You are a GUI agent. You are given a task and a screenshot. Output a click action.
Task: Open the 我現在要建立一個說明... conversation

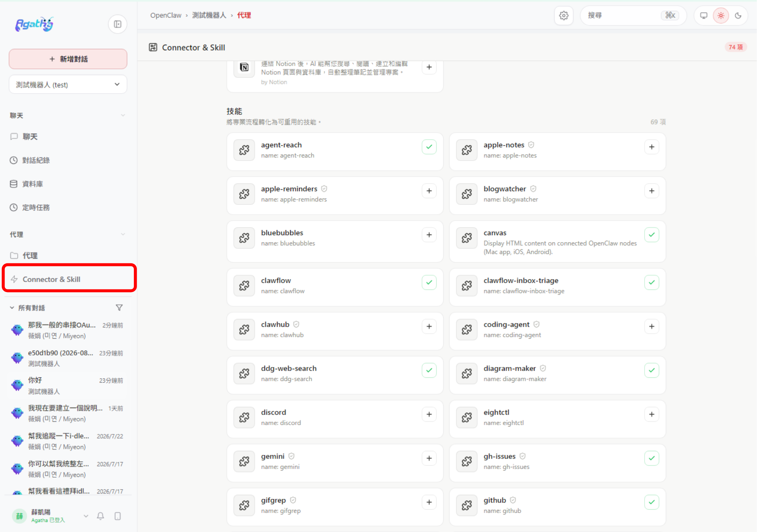click(68, 414)
